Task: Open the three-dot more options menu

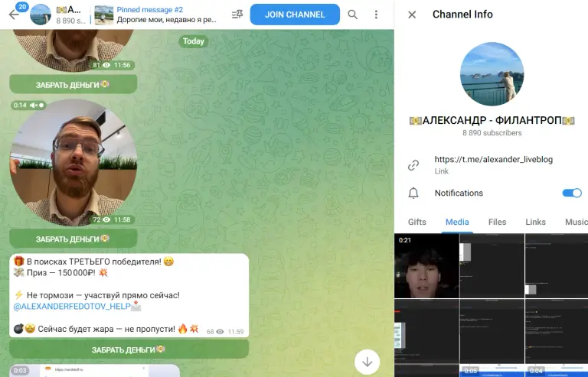Action: pos(376,15)
